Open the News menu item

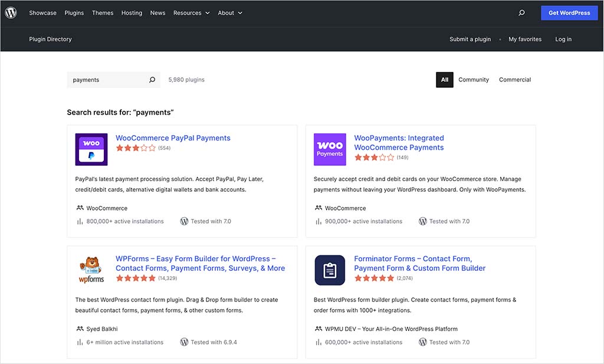[x=157, y=13]
